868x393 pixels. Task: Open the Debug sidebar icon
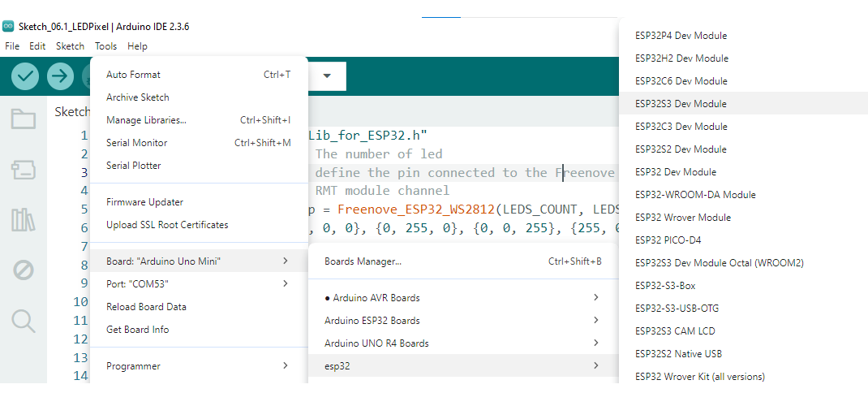[x=24, y=270]
